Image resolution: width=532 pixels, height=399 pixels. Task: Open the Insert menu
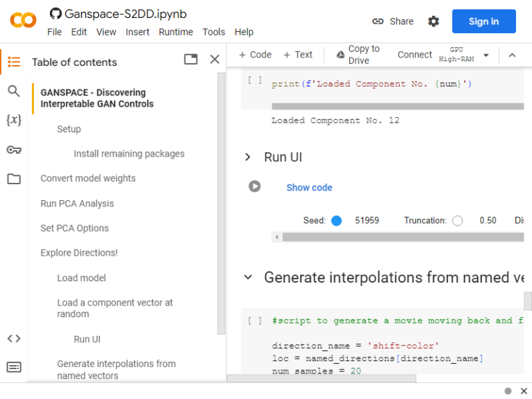pos(137,32)
